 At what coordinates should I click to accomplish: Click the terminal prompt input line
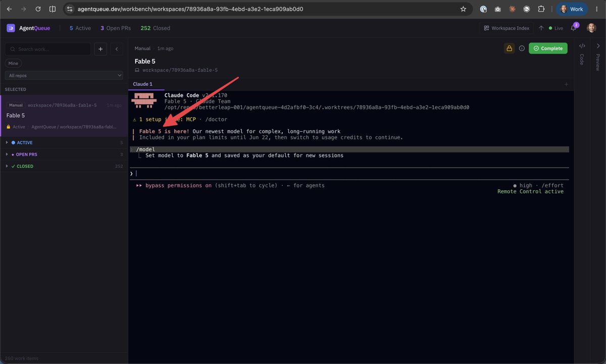point(349,173)
